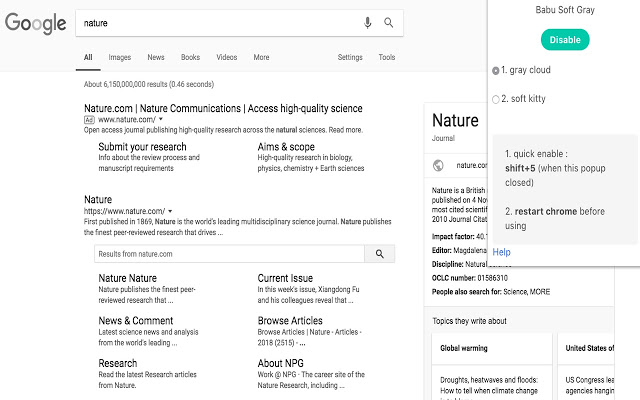640x400 pixels.
Task: Open the Help link in the popup
Action: click(x=501, y=252)
